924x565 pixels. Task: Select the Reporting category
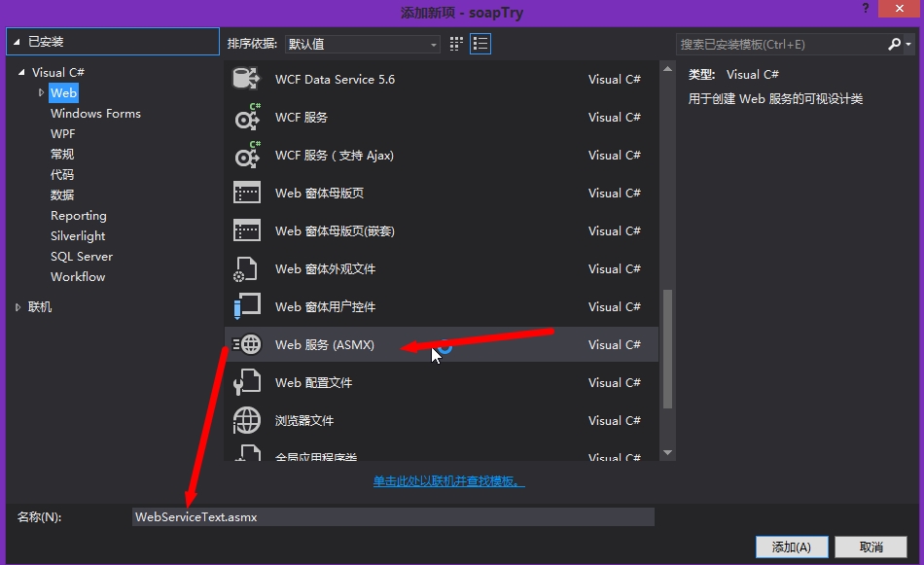[79, 216]
